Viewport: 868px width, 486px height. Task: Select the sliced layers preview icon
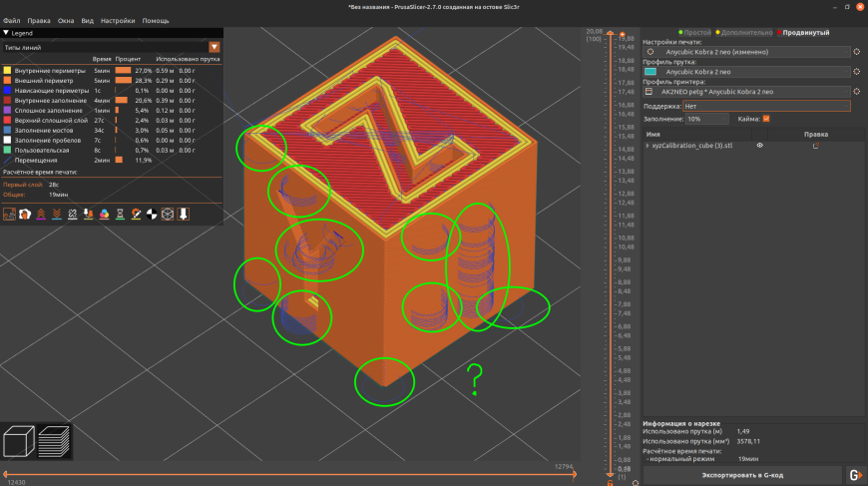55,441
